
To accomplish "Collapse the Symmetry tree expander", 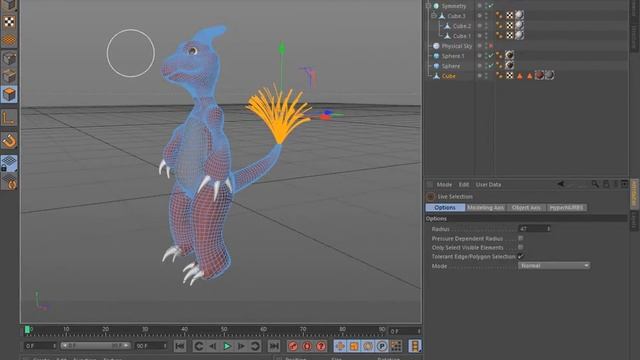I will (x=428, y=6).
